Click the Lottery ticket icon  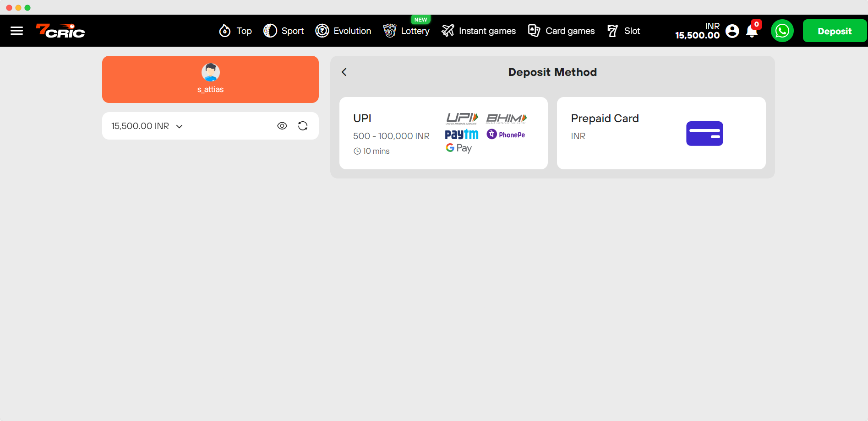[x=389, y=31]
